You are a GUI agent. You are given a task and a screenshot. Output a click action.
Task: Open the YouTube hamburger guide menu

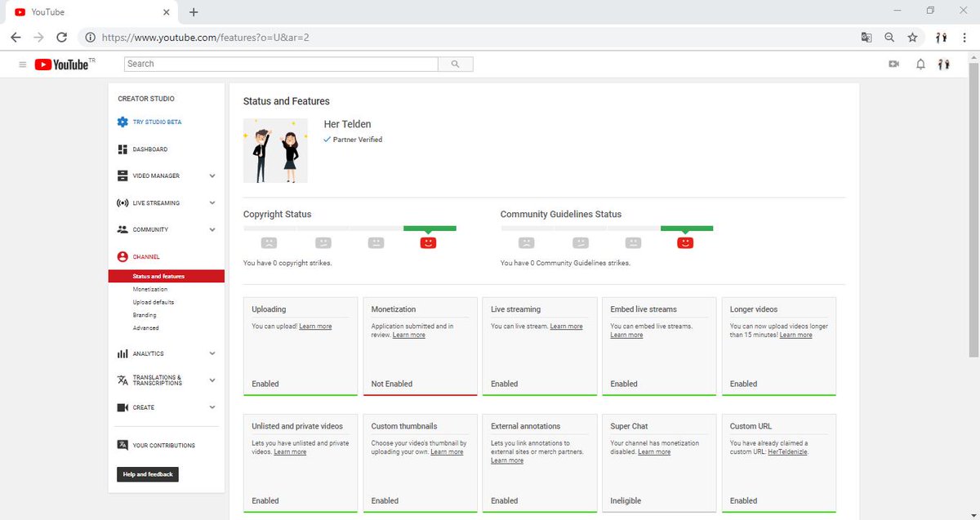click(23, 64)
